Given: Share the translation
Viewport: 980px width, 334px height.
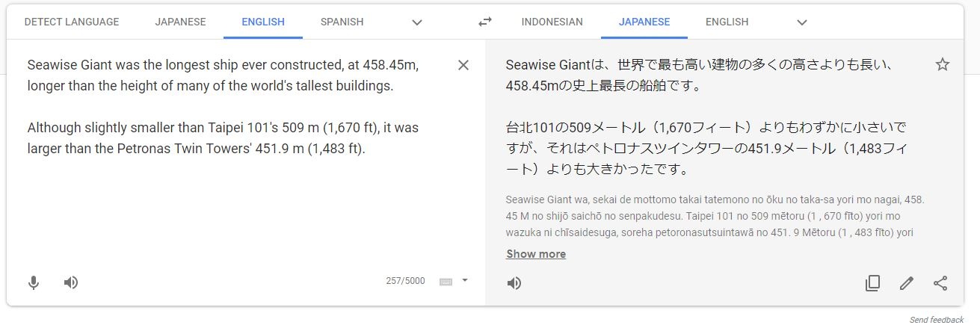Looking at the screenshot, I should click(940, 283).
